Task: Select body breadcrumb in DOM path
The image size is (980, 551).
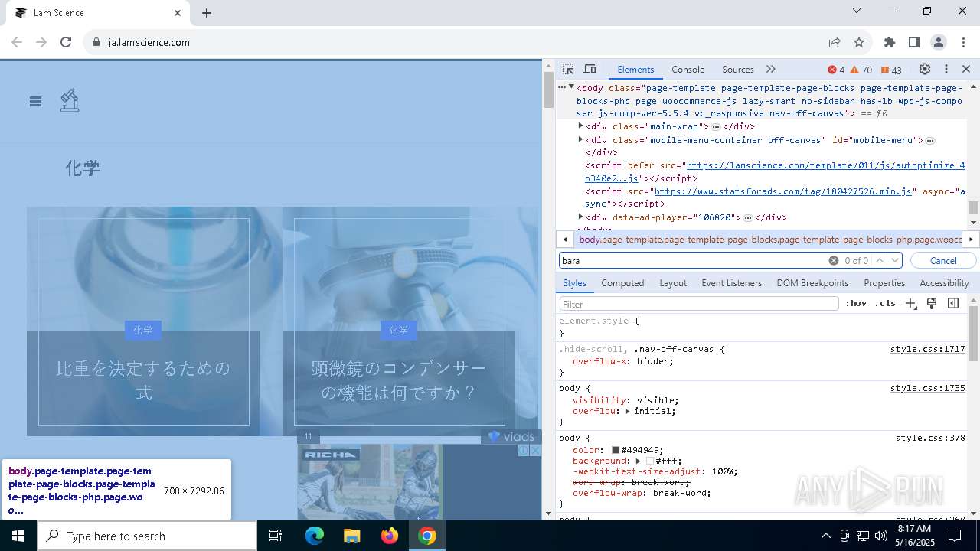Action: coord(769,240)
